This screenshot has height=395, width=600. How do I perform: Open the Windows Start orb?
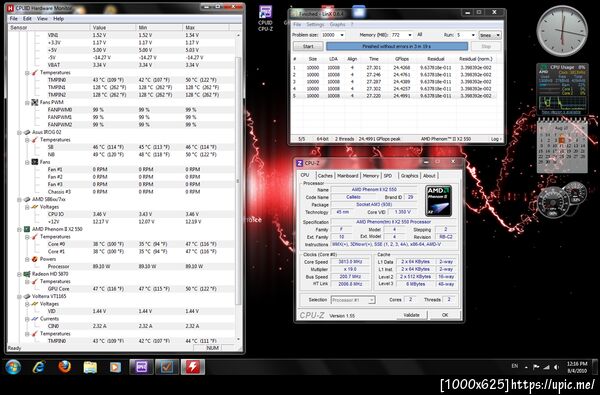[x=13, y=367]
